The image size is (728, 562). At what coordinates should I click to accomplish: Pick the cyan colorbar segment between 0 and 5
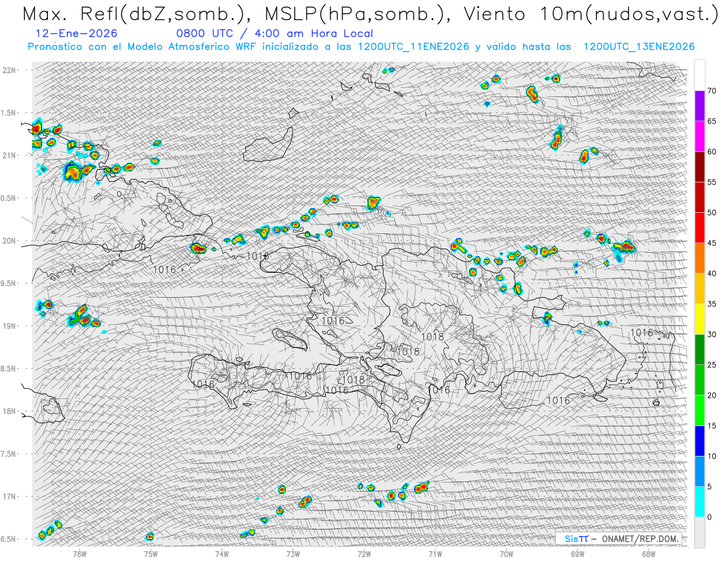(x=699, y=501)
